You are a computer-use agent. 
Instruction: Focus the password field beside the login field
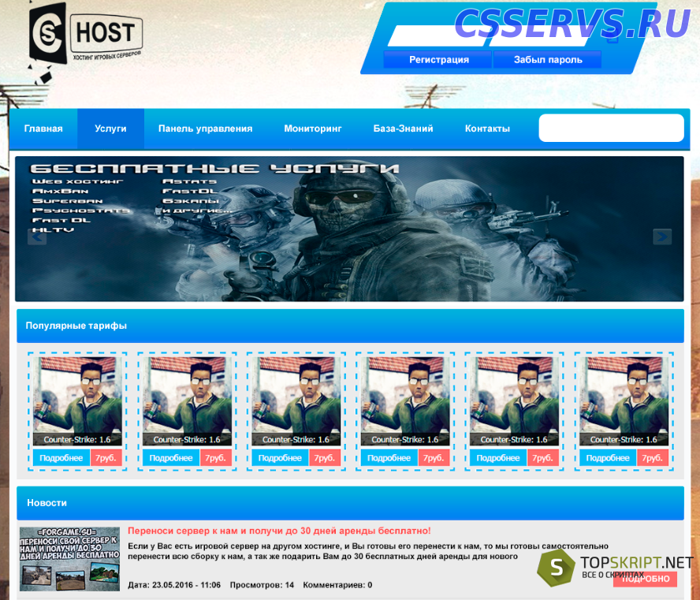pyautogui.click(x=538, y=37)
